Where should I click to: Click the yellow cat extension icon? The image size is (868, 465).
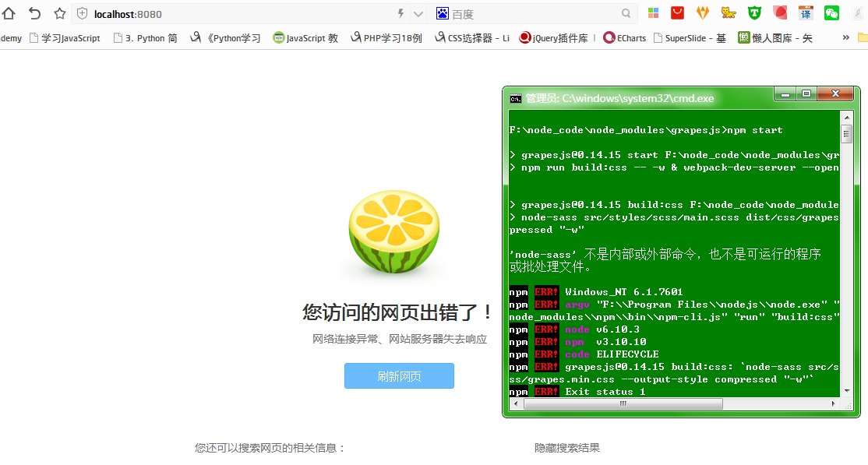pos(729,13)
